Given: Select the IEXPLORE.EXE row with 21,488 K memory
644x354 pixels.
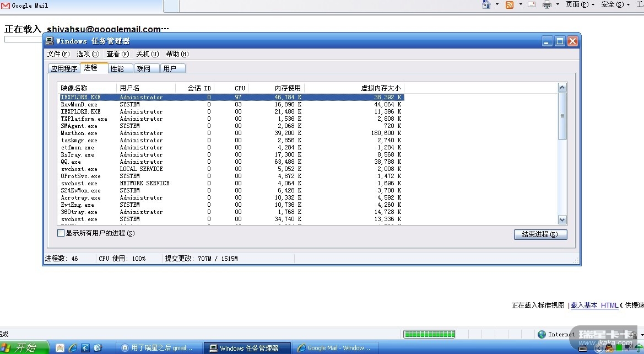Looking at the screenshot, I should click(231, 112).
